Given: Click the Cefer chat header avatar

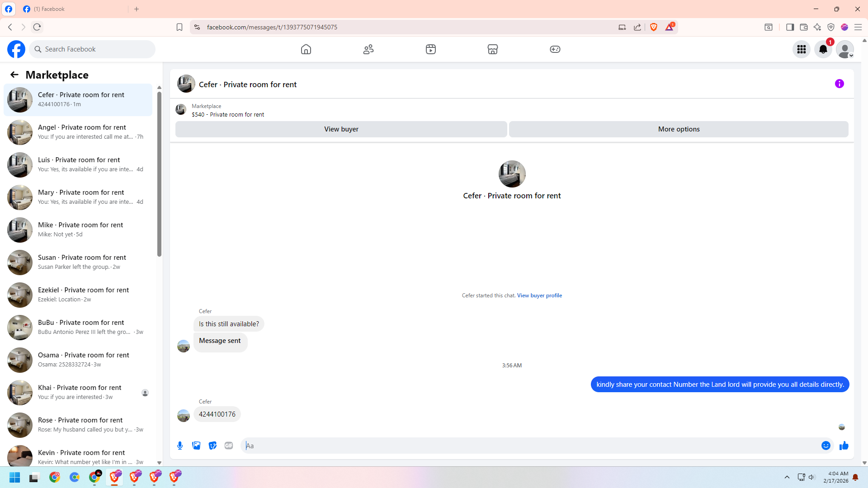Looking at the screenshot, I should point(186,84).
